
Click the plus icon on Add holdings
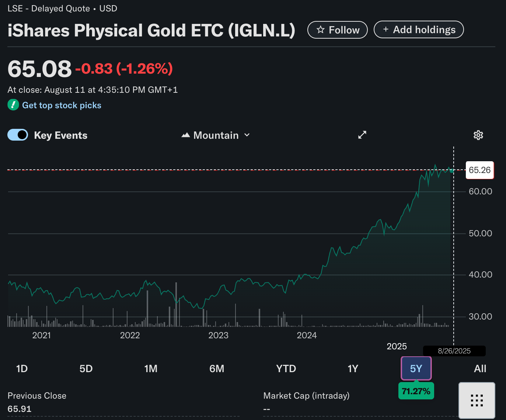point(385,29)
